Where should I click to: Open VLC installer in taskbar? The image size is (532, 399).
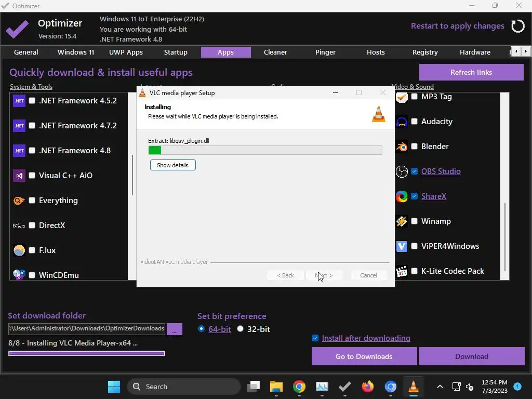[x=413, y=387]
